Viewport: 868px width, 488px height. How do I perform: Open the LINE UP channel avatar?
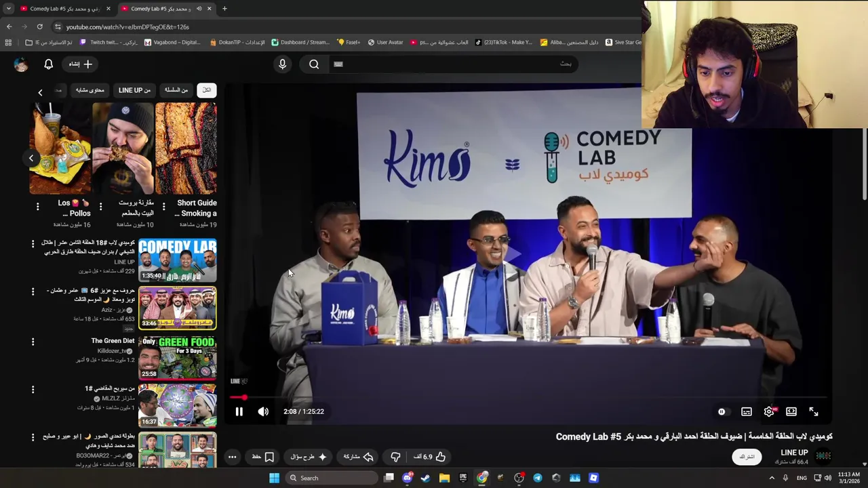click(x=823, y=457)
